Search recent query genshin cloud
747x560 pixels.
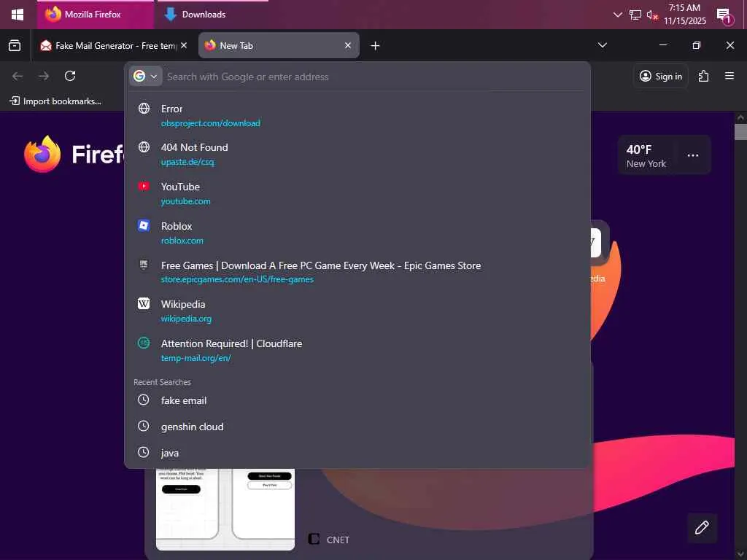[357, 427]
